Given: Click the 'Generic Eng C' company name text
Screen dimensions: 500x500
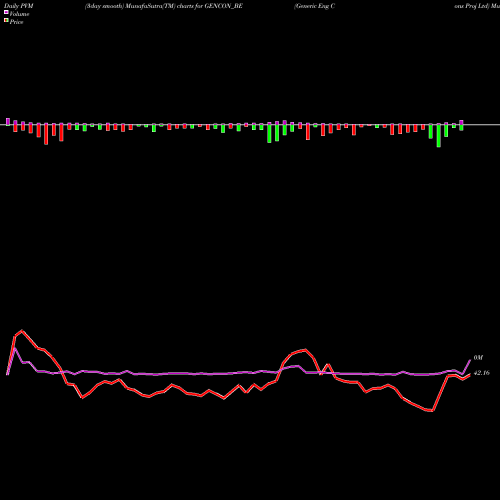Looking at the screenshot, I should 314,6.
